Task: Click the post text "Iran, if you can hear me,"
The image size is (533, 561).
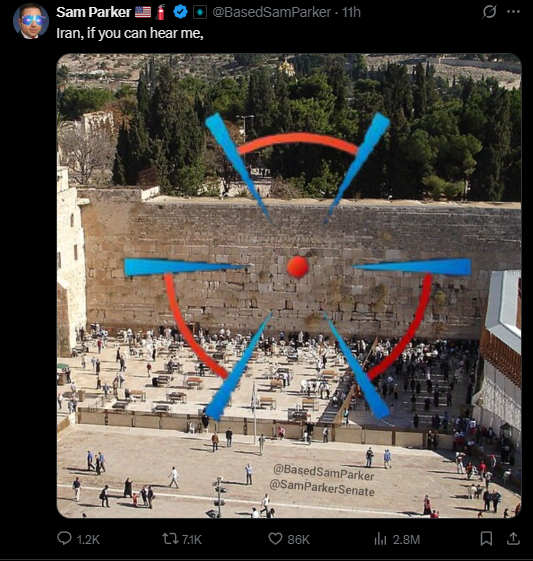Action: click(x=130, y=33)
